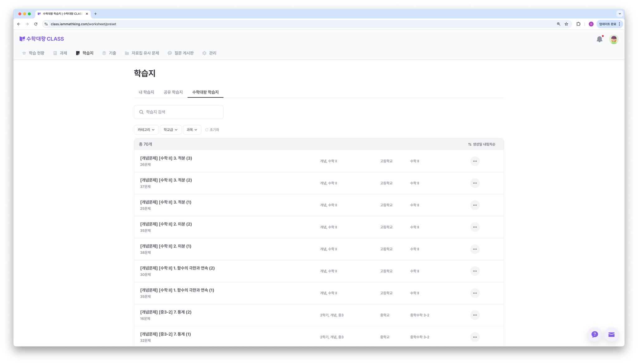The image size is (638, 364).
Task: Open more options for 2. 미분 (2)
Action: pos(475,227)
